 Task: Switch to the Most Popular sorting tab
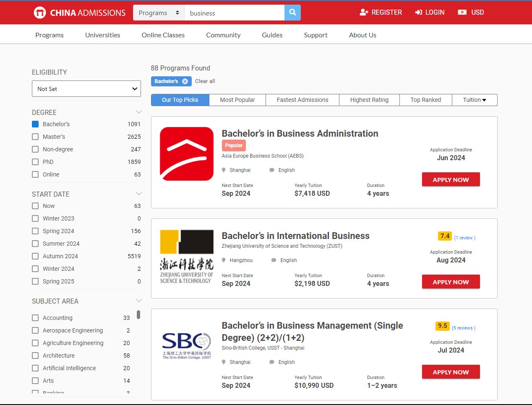(x=237, y=100)
